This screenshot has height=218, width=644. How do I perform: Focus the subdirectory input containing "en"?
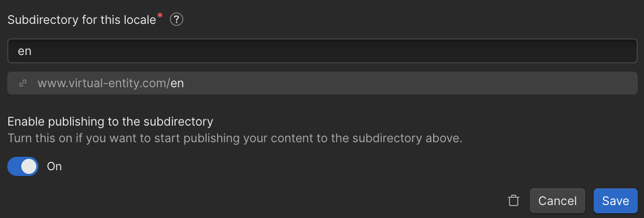tap(322, 51)
